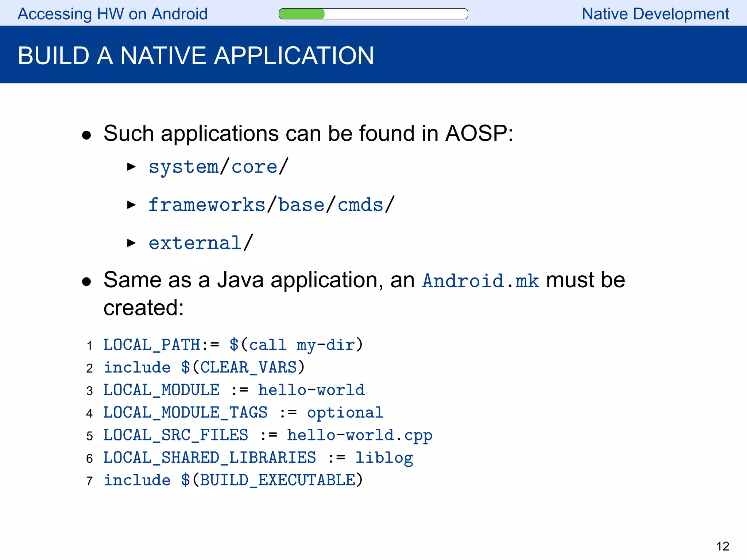
Task: Click code line 'LOCAL_MODULE := hello-world'
Action: [x=234, y=390]
